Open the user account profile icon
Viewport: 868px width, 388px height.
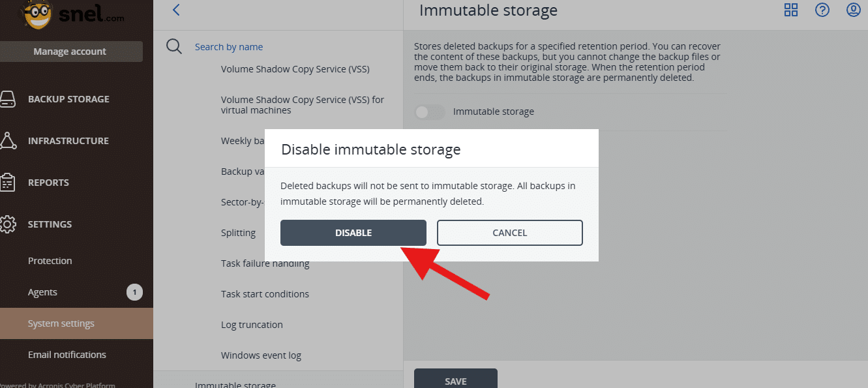click(x=854, y=10)
